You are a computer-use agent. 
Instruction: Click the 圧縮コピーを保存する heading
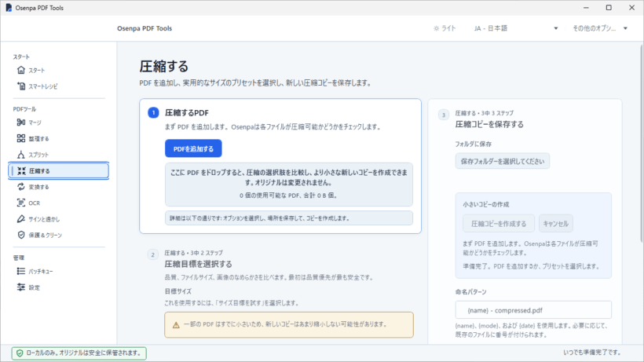[x=489, y=124]
